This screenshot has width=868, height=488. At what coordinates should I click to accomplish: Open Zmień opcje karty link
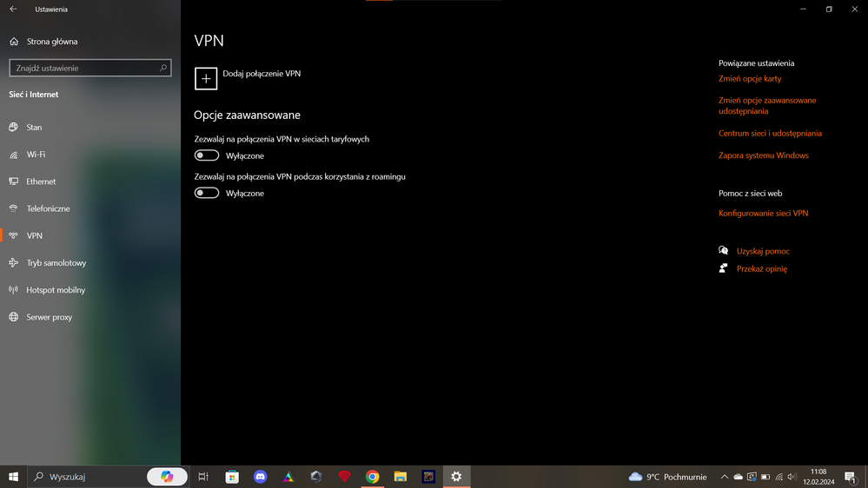pos(750,78)
